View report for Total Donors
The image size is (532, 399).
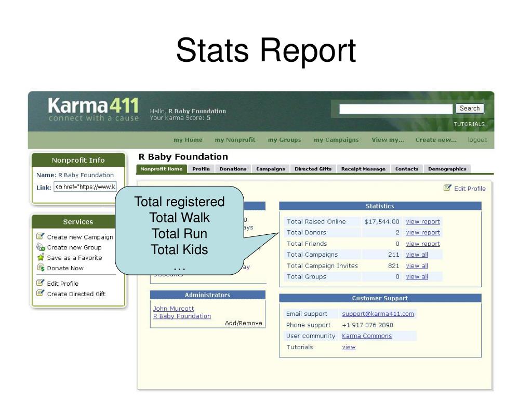click(423, 232)
